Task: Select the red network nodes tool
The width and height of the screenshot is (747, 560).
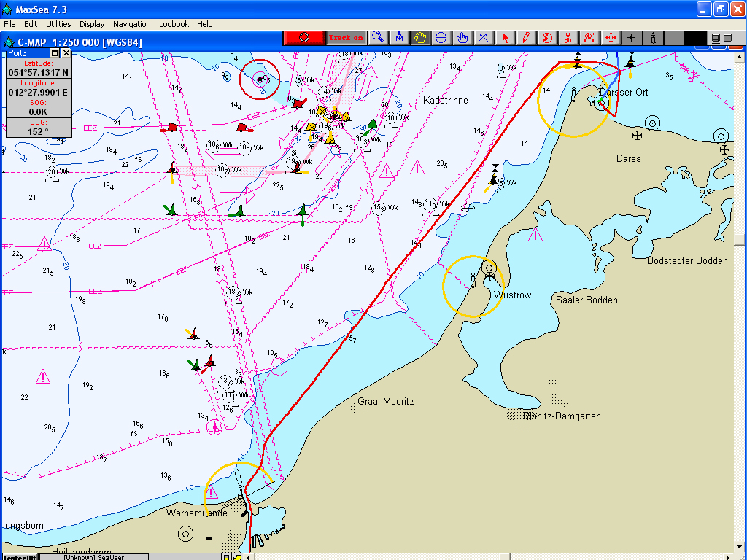Action: click(589, 38)
